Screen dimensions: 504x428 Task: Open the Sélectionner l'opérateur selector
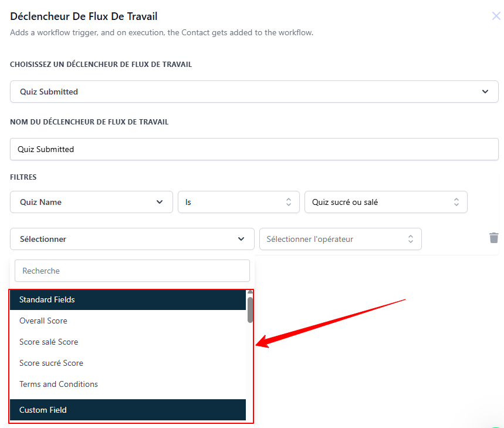pos(340,239)
